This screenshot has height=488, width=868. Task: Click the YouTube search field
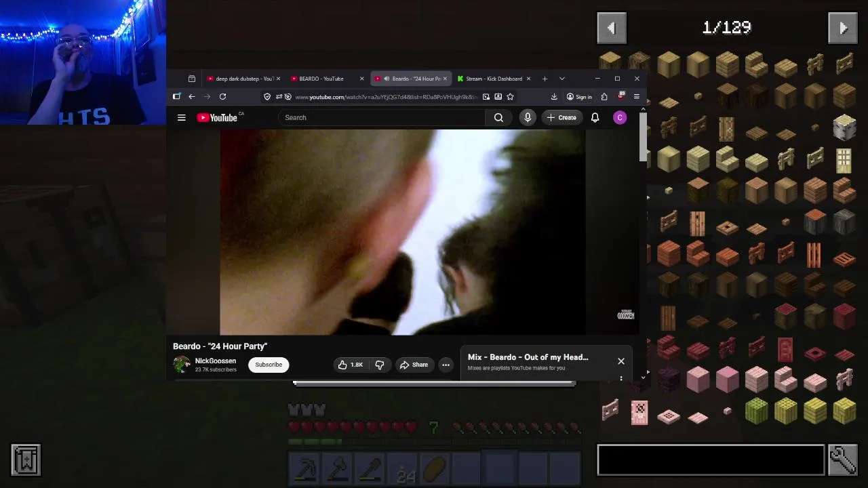(x=381, y=118)
